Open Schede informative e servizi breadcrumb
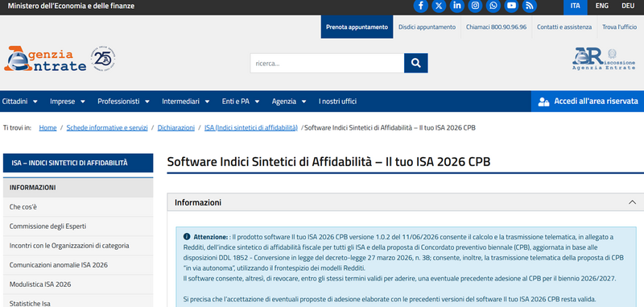Screen dimensions: 644x307 (107, 128)
